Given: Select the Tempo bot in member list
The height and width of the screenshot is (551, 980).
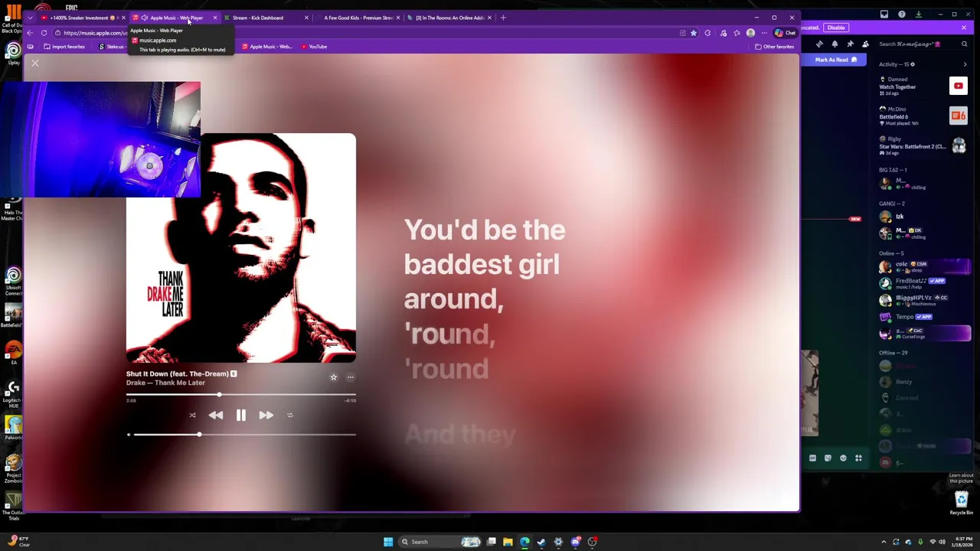Looking at the screenshot, I should [923, 317].
